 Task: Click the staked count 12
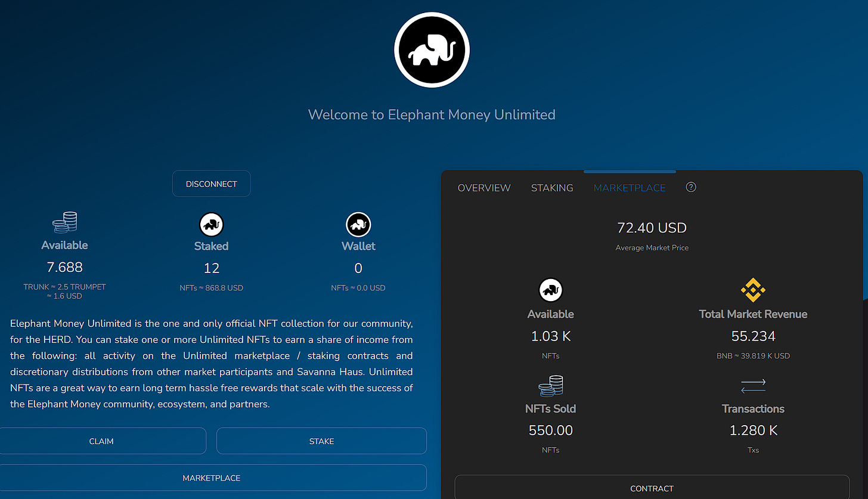coord(211,268)
